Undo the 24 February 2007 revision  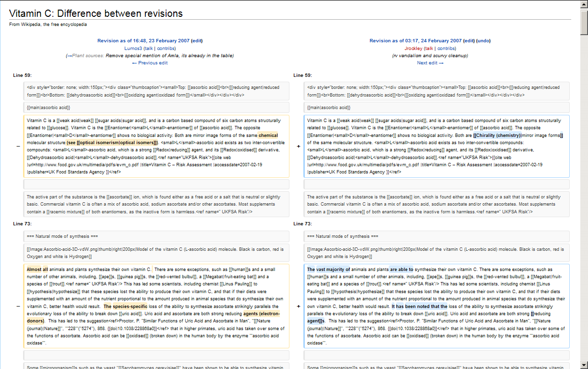[x=483, y=41]
